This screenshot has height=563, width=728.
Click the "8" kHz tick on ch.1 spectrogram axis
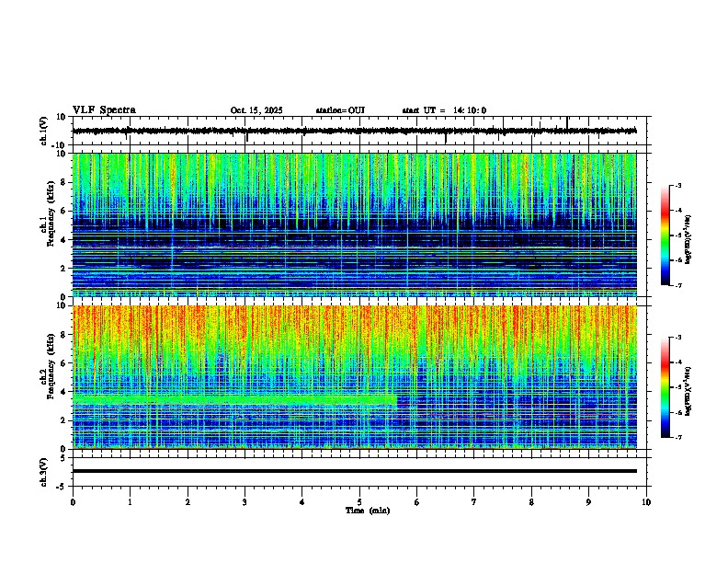pyautogui.click(x=64, y=182)
